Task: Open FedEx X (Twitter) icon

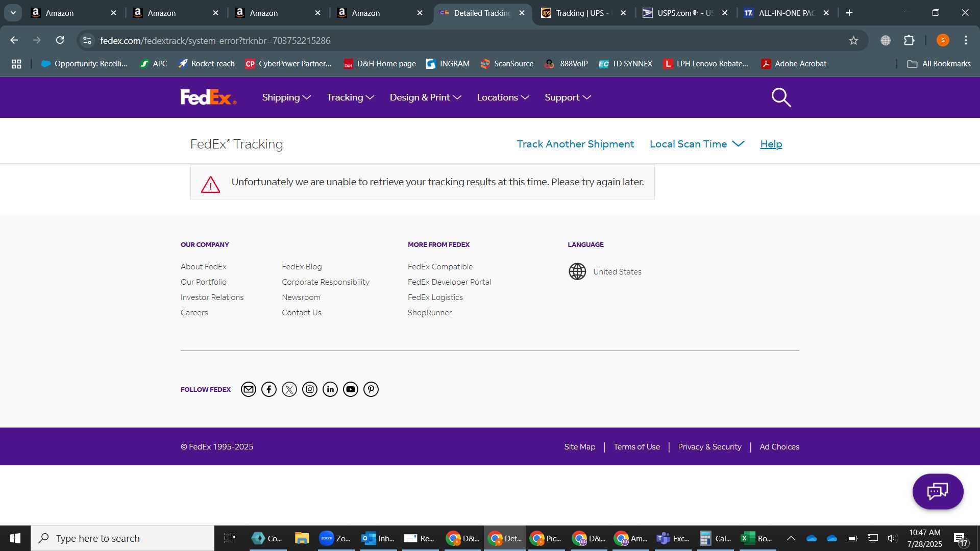Action: click(x=289, y=389)
